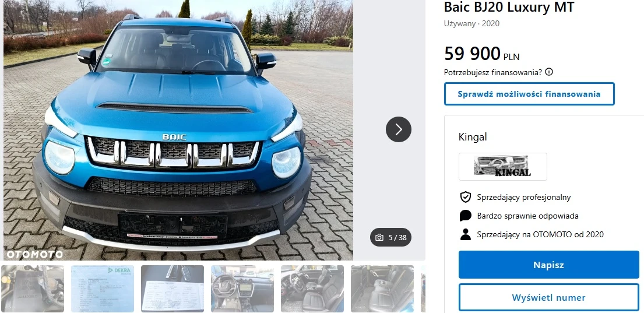
Task: Open the Kingal seller name link
Action: (473, 137)
